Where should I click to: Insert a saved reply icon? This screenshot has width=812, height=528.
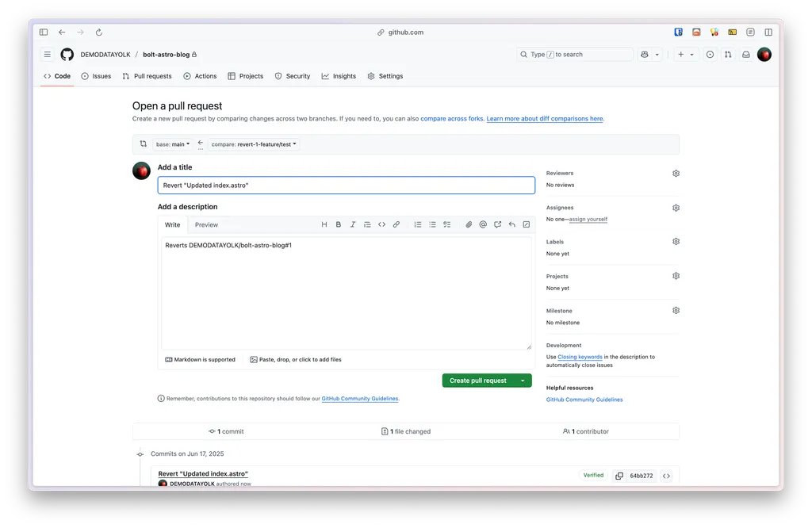[512, 224]
